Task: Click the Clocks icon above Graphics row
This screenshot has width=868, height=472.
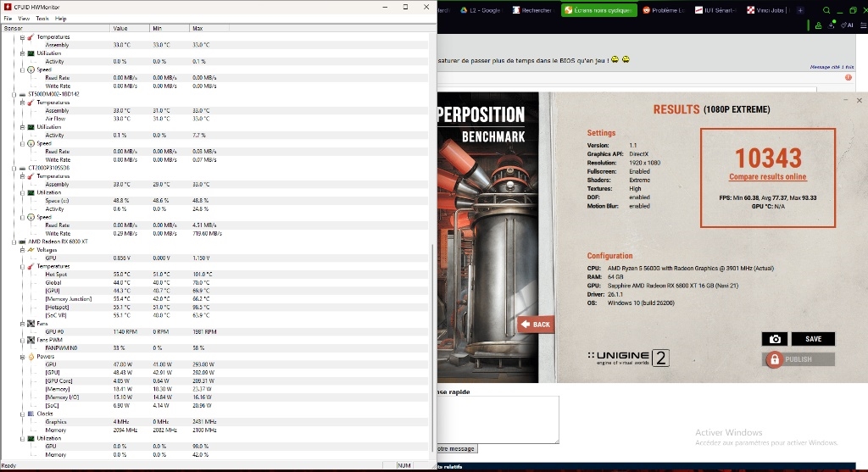Action: (x=31, y=414)
